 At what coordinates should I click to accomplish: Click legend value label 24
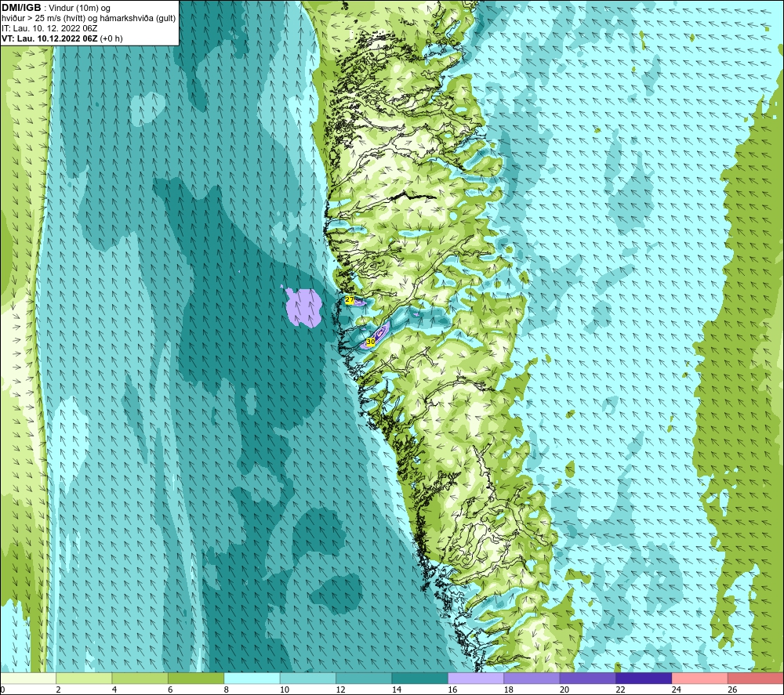click(677, 690)
